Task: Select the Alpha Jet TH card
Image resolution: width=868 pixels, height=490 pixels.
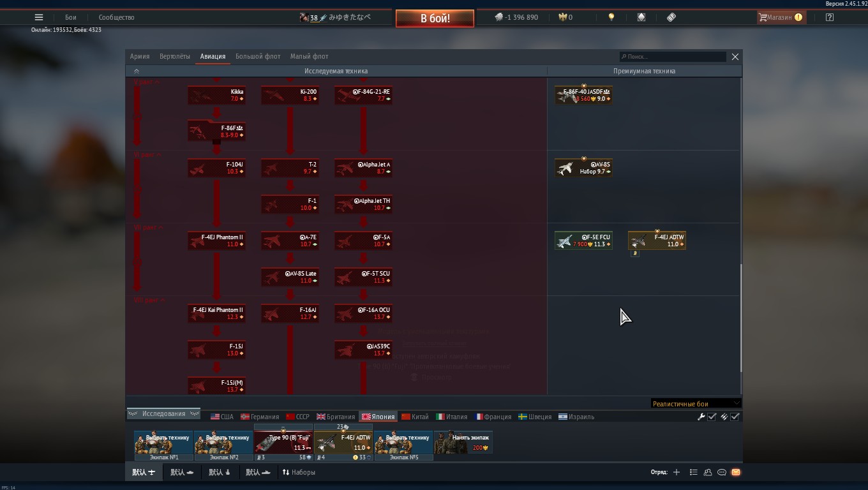Action: (364, 204)
